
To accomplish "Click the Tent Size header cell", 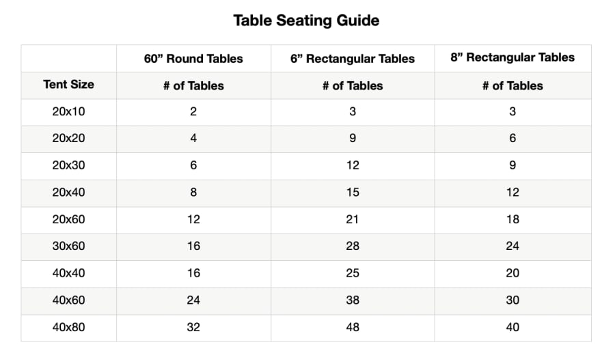I will (x=68, y=85).
